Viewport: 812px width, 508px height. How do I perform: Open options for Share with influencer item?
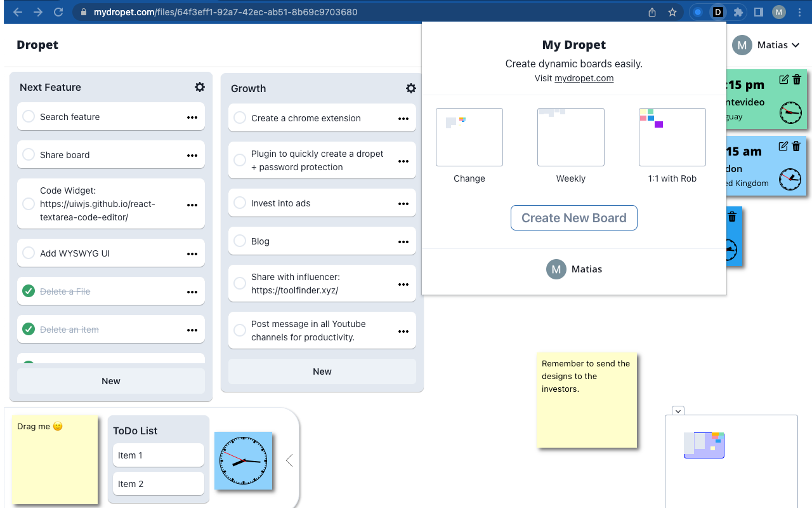tap(403, 284)
